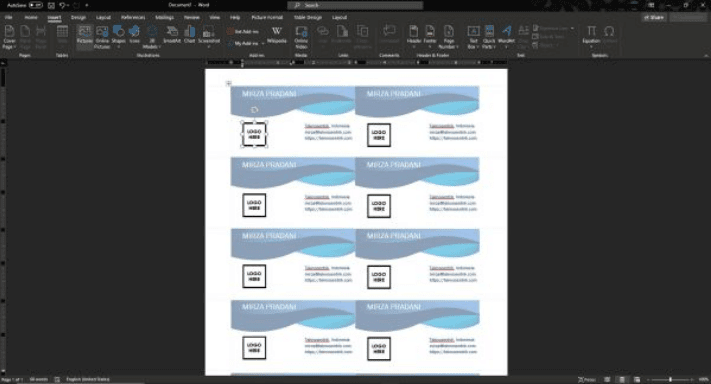This screenshot has width=711, height=384.
Task: Insert Icons from the ribbon
Action: 134,34
